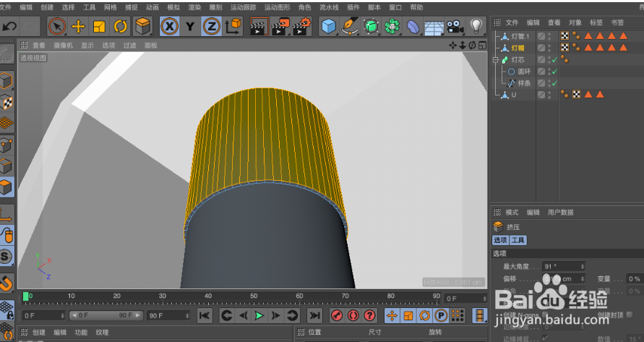
Task: Open the 运动图形 menu
Action: pos(278,7)
